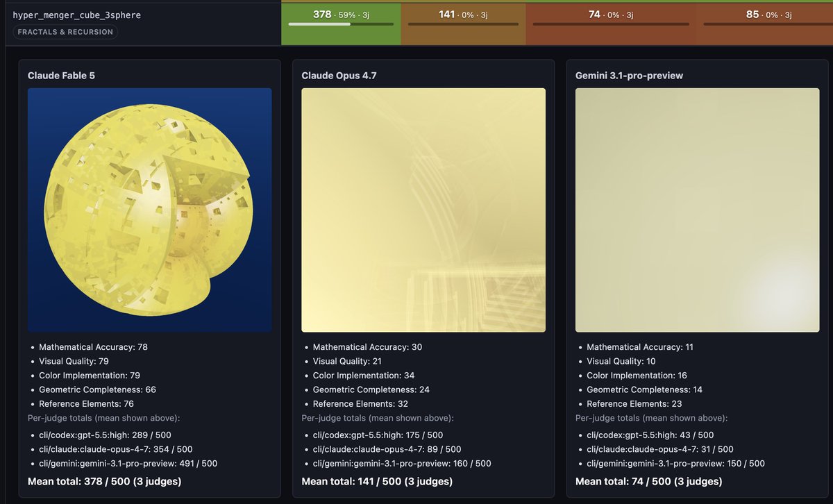
Task: Click the 74 score cell
Action: click(611, 23)
